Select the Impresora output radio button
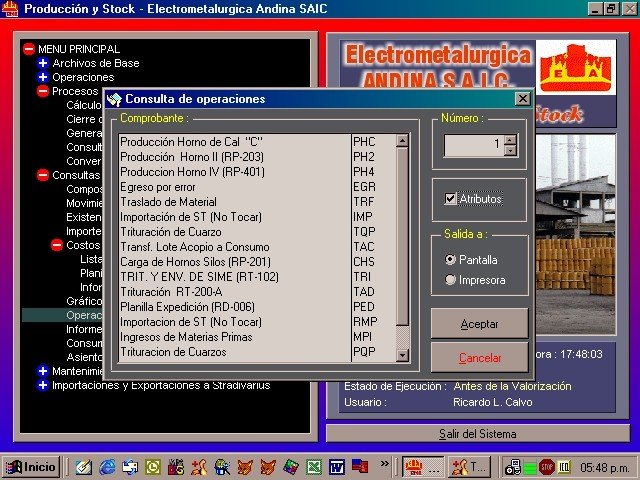Viewport: 640px width, 480px height. pyautogui.click(x=450, y=280)
